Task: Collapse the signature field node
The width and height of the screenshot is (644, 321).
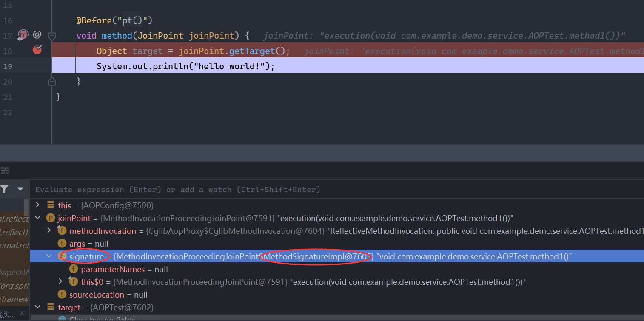Action: [x=49, y=256]
